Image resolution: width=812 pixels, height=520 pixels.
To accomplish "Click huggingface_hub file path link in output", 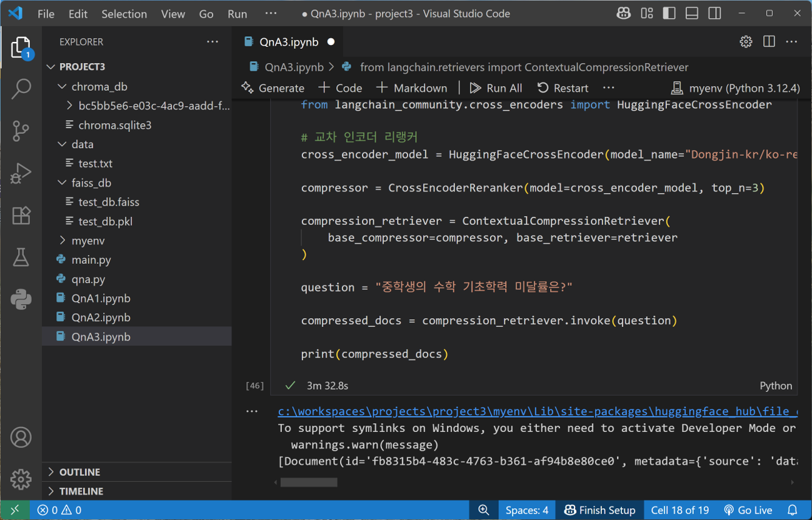I will [x=538, y=411].
